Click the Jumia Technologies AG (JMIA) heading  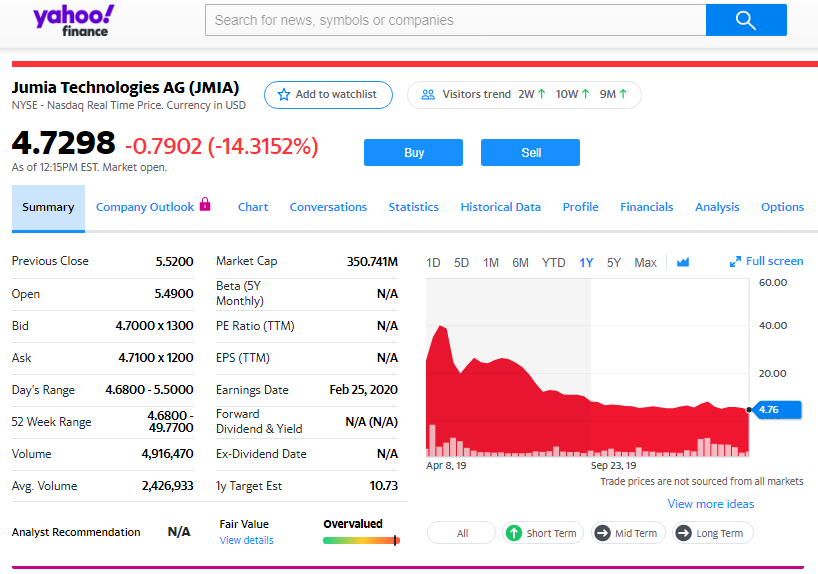pyautogui.click(x=125, y=87)
